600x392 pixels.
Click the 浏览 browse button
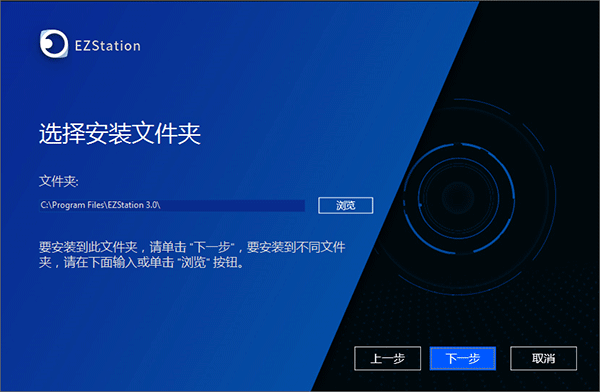coord(346,206)
